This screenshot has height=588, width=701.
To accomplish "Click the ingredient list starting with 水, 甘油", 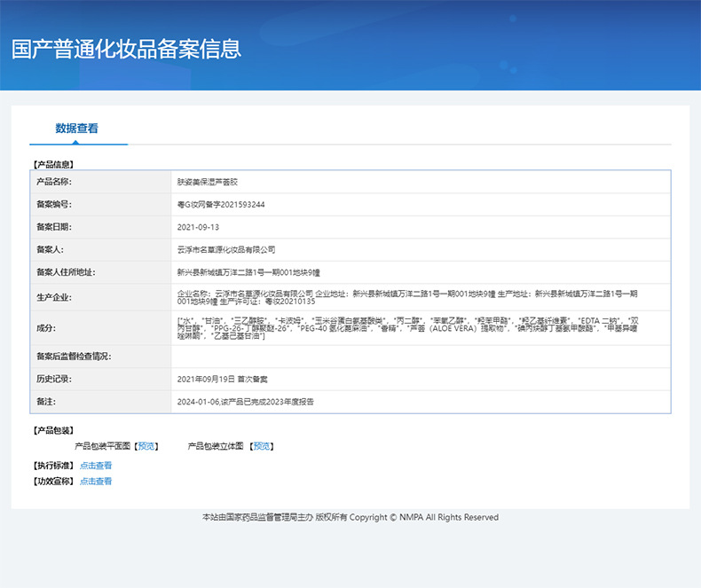I will tap(407, 328).
